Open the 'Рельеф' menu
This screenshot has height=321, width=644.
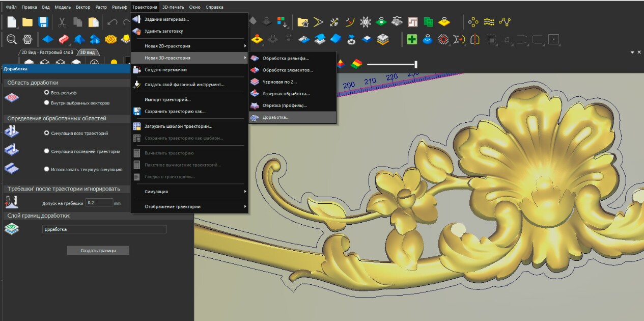click(119, 7)
